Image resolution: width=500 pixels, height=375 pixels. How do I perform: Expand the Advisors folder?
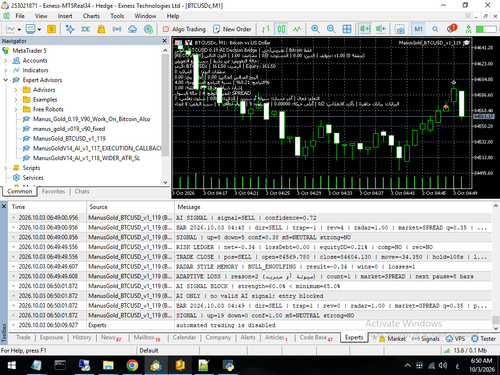pos(16,90)
